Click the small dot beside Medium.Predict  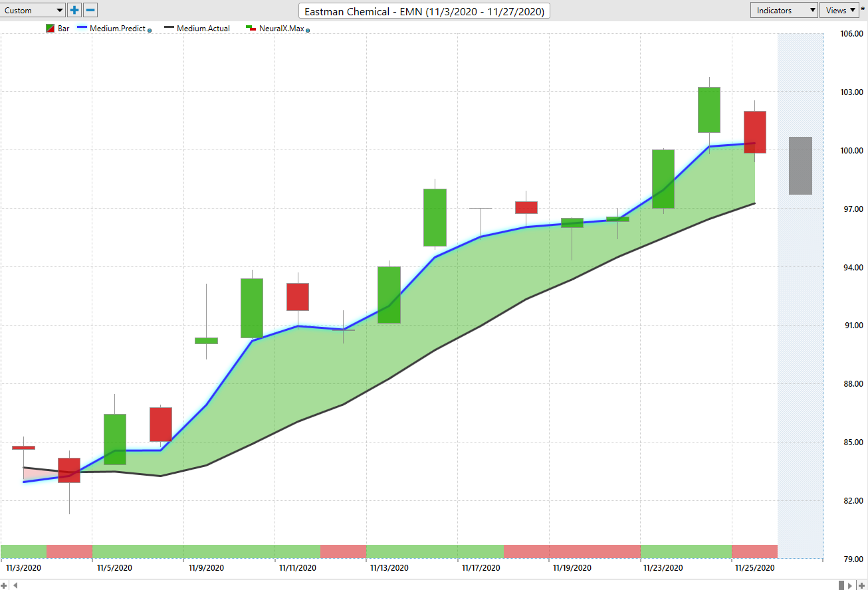[150, 30]
